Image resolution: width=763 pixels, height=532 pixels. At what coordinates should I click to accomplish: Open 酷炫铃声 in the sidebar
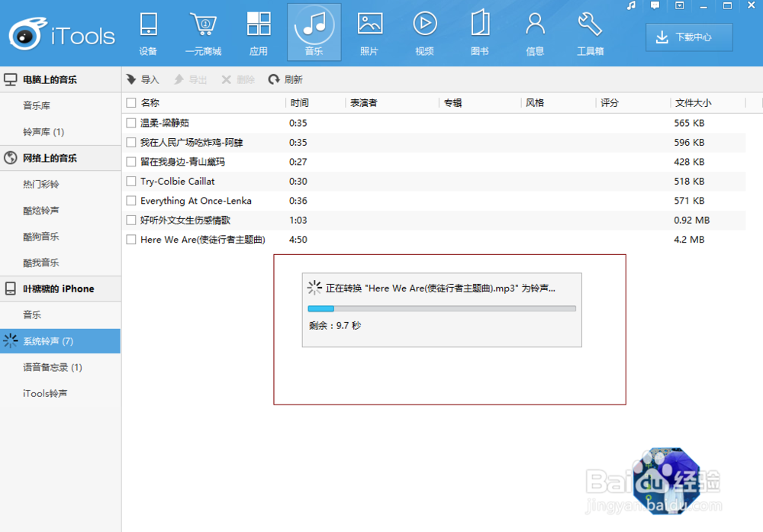[41, 210]
